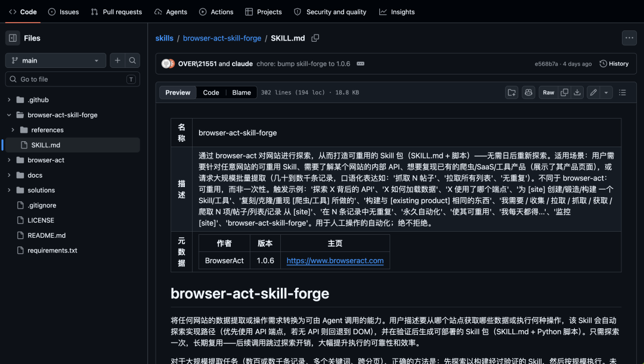The image size is (644, 364).
Task: Download the raw file icon
Action: point(577,92)
